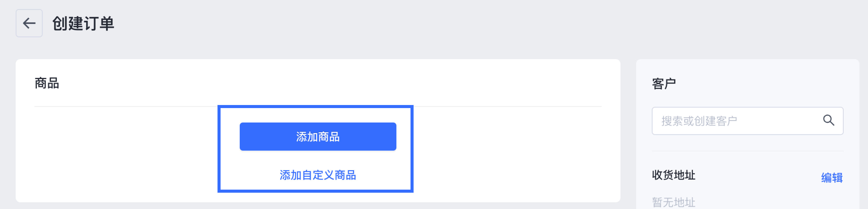The image size is (868, 209).
Task: Focus the 搜索或创建客户 input field
Action: coord(747,121)
